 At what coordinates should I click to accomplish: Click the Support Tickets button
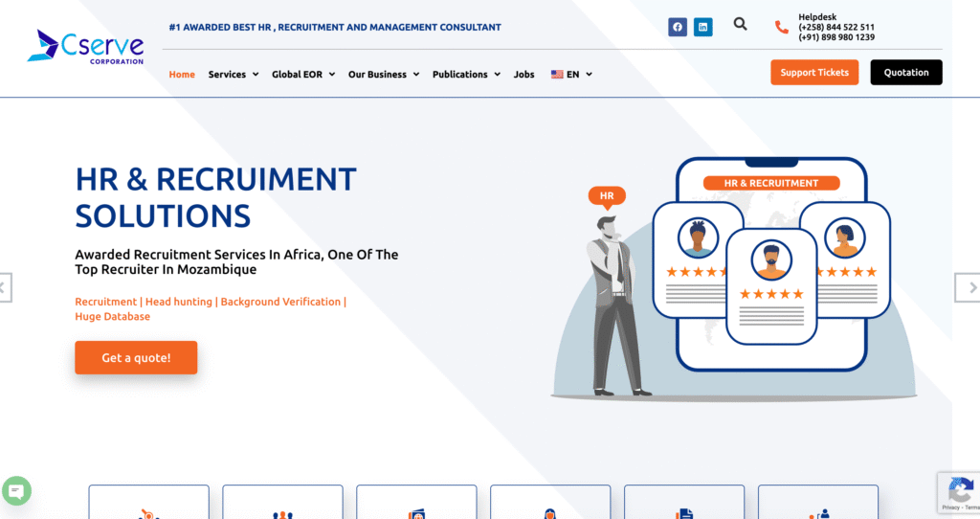(x=814, y=73)
